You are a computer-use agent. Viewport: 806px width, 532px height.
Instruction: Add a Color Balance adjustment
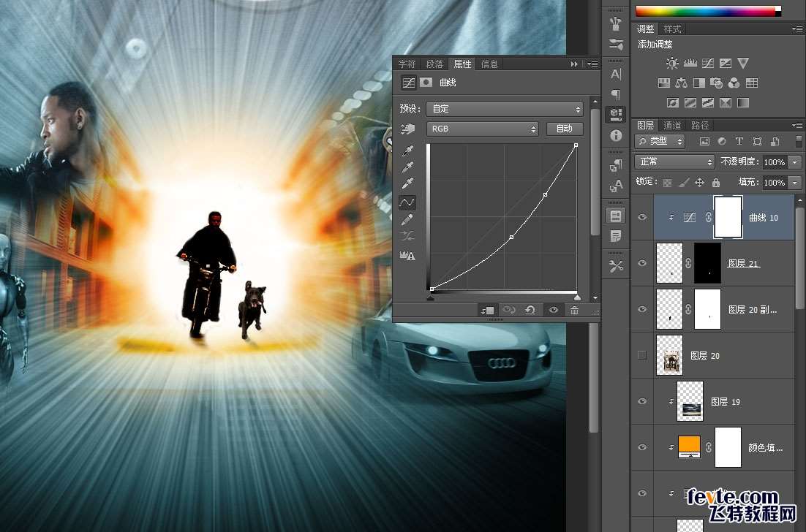coord(681,83)
